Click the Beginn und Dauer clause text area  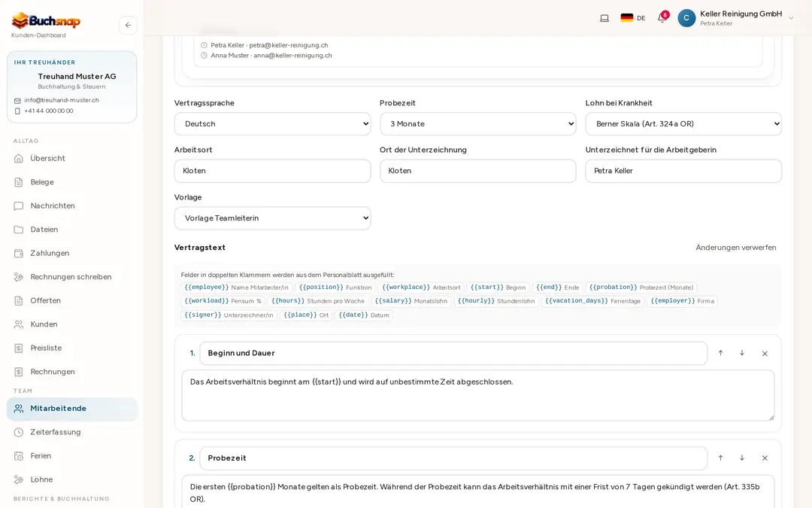(x=478, y=396)
